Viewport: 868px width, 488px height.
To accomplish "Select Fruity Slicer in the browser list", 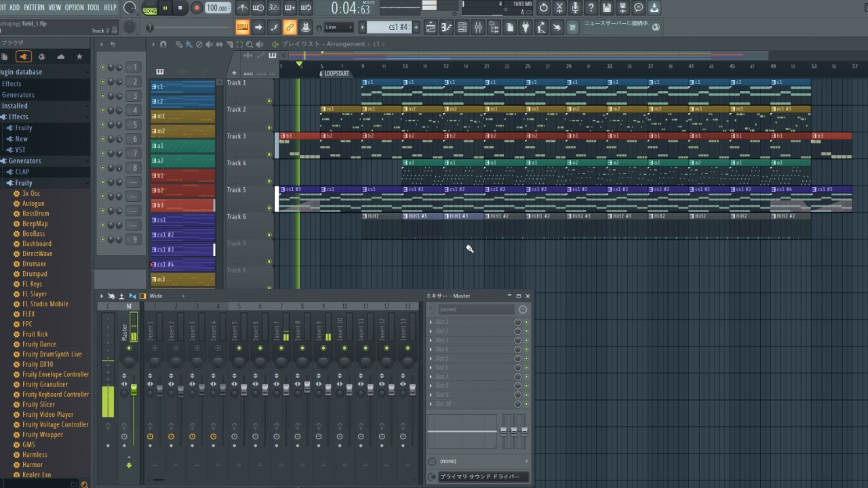I will point(39,405).
